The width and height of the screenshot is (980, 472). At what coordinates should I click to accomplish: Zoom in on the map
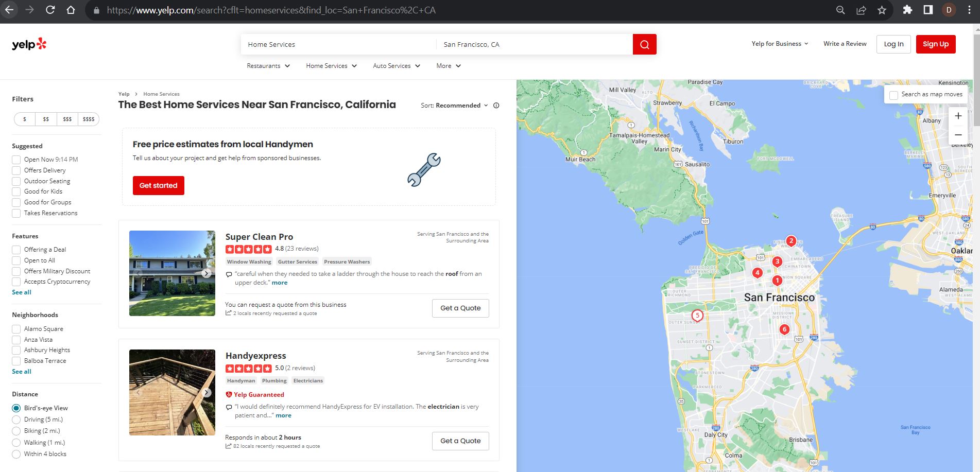(958, 116)
